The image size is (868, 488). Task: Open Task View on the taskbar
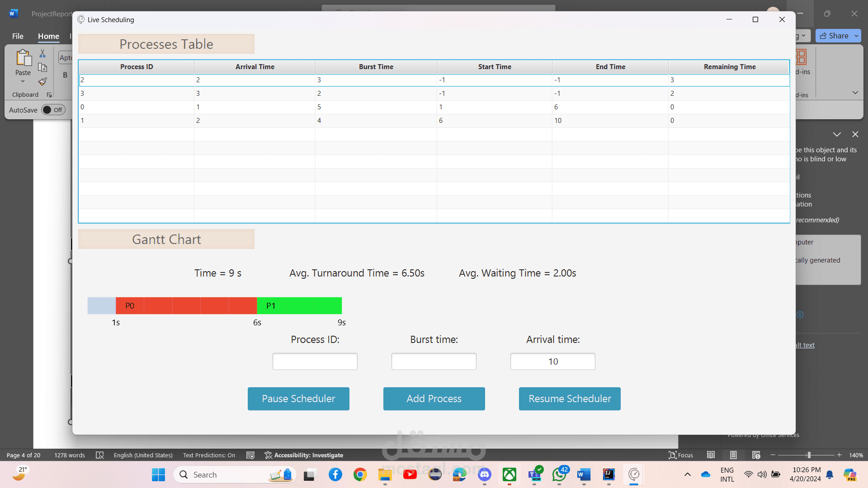(x=309, y=474)
